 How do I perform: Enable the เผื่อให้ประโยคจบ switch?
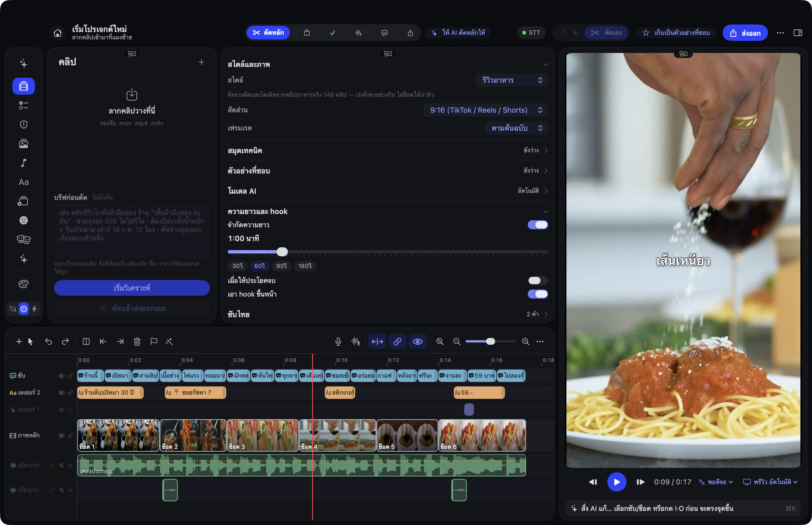[x=538, y=280]
